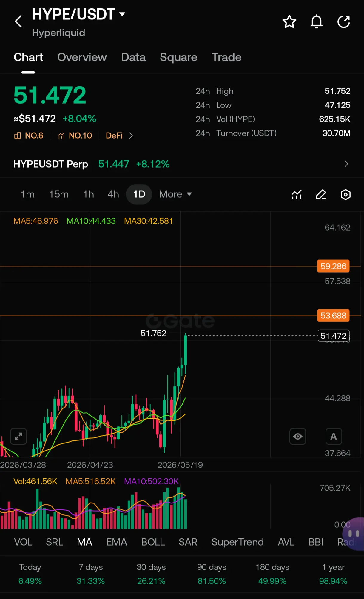Open the chart indicators icon

[x=297, y=194]
